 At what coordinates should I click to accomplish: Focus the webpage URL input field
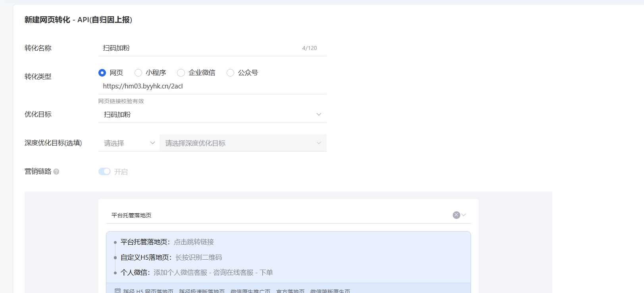tap(212, 86)
